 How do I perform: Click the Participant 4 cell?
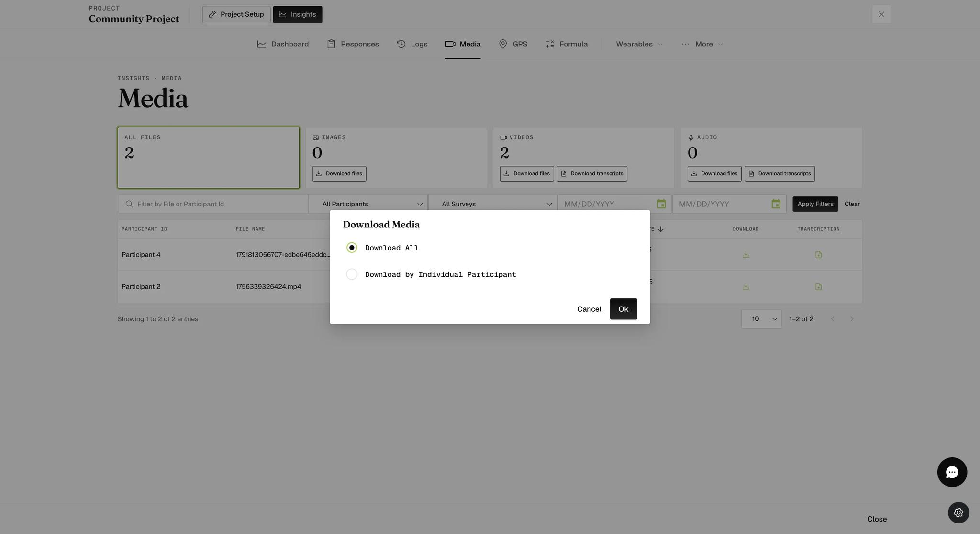click(141, 255)
